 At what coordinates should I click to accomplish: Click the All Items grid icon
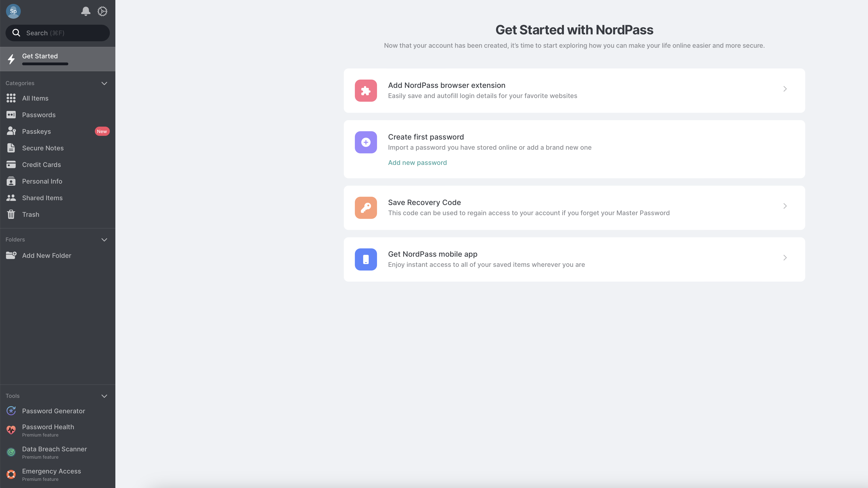(11, 98)
